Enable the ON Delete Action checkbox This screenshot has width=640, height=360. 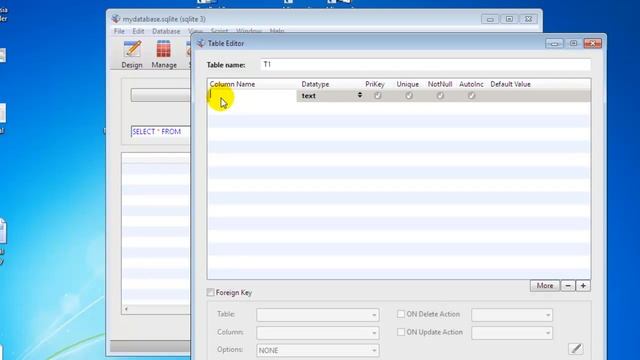(x=401, y=314)
